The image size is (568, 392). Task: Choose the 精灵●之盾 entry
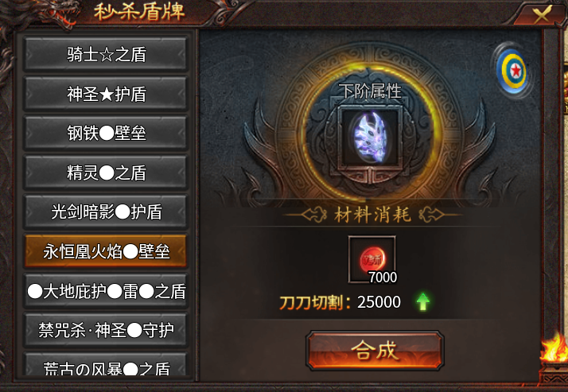point(106,173)
